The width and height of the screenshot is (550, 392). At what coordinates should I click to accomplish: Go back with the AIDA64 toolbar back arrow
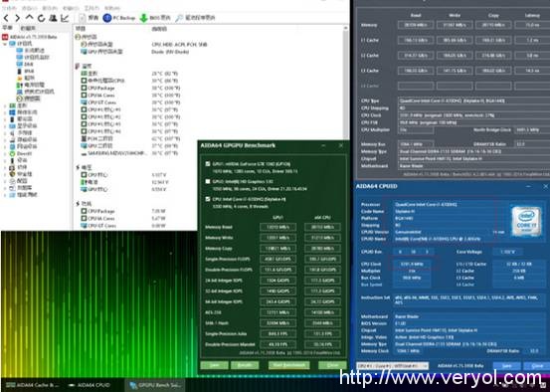[x=6, y=18]
